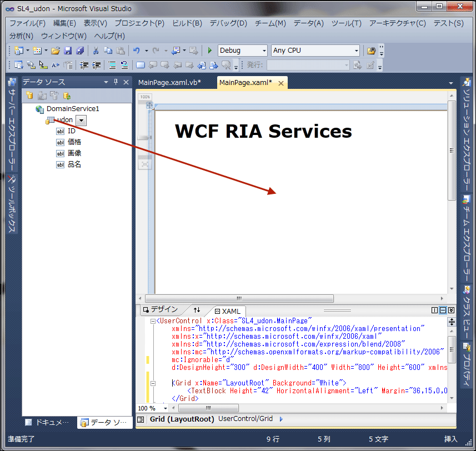
Task: Click the UserControl/Grid path breadcrumb
Action: pos(245,419)
